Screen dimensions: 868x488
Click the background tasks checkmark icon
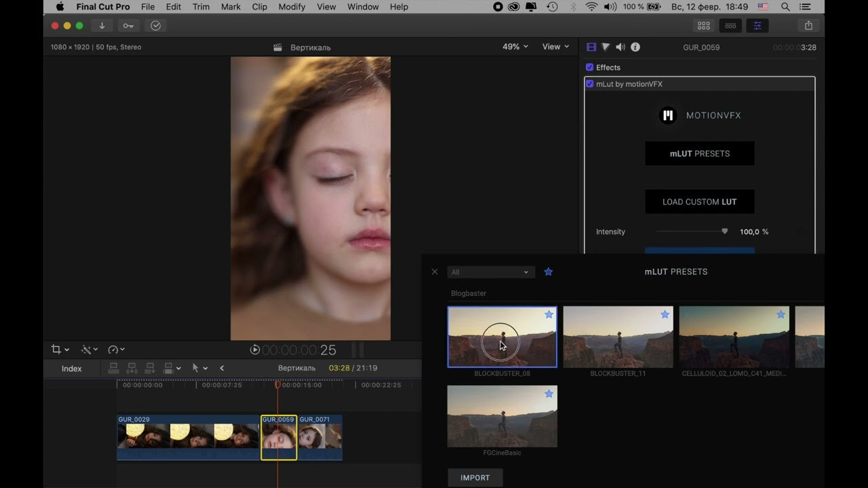(155, 26)
